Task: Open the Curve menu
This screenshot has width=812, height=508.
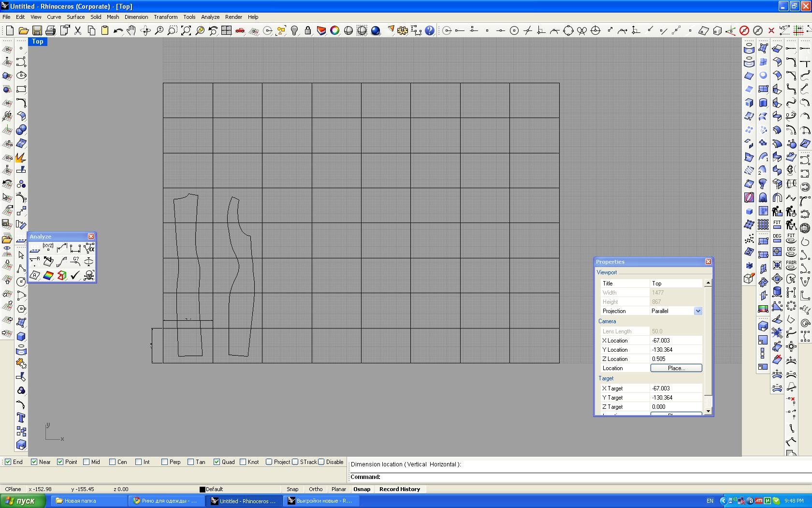Action: [54, 17]
